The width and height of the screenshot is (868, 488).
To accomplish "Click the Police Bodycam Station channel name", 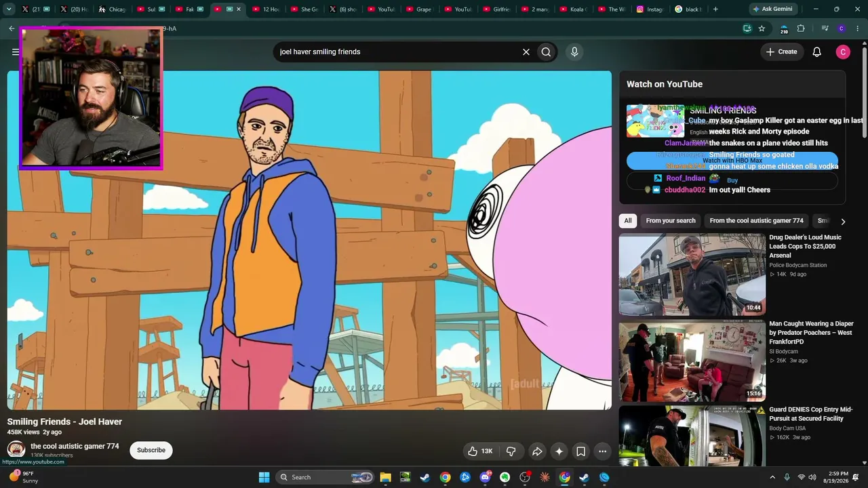I will (x=798, y=266).
